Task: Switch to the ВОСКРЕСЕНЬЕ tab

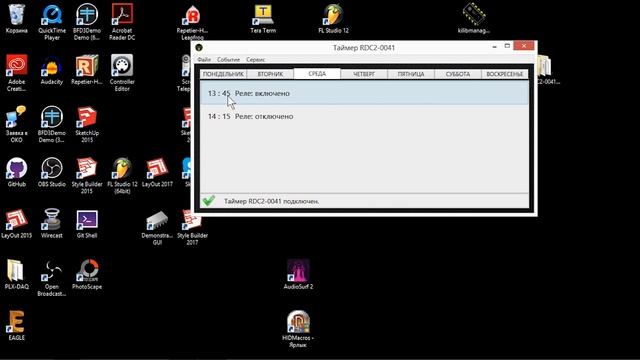Action: [504, 74]
